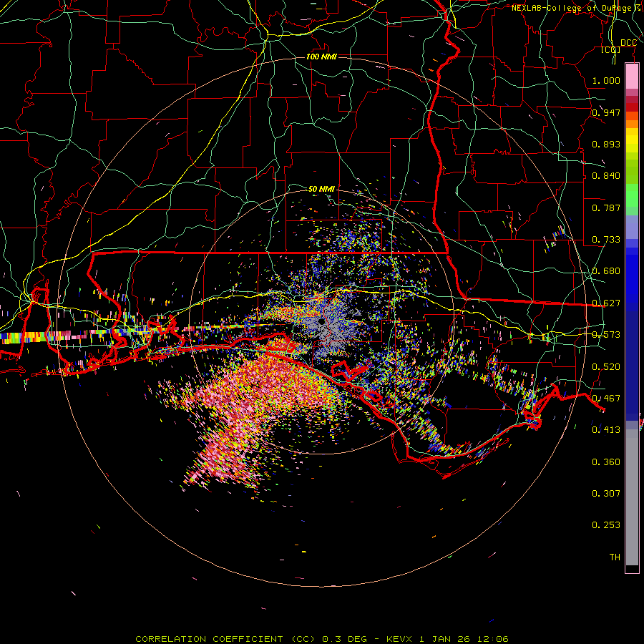Pick the bright green segment of the color bar
This screenshot has height=644, width=644.
(632, 195)
